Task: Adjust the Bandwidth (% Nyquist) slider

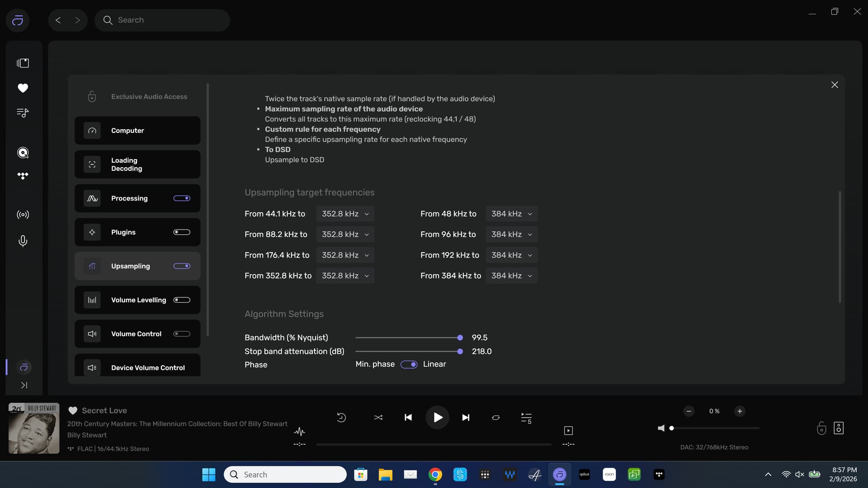Action: [460, 338]
